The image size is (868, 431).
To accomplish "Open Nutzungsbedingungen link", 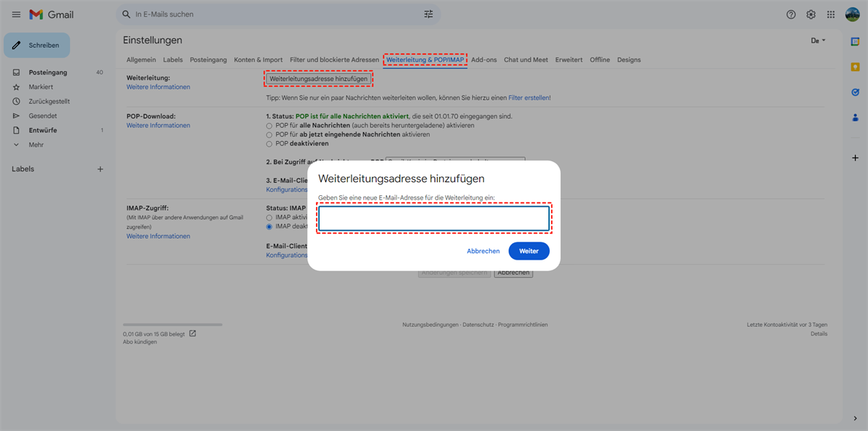I will [430, 325].
